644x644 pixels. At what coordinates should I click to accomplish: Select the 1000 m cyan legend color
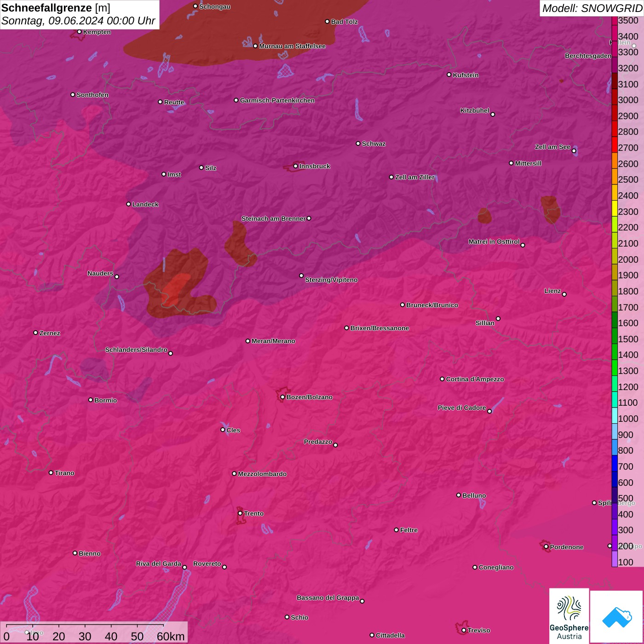tap(615, 415)
